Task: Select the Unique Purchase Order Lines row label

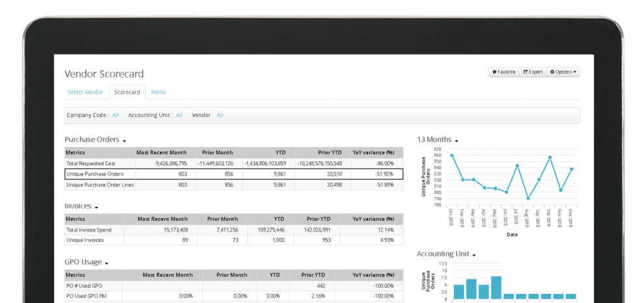Action: coord(100,185)
